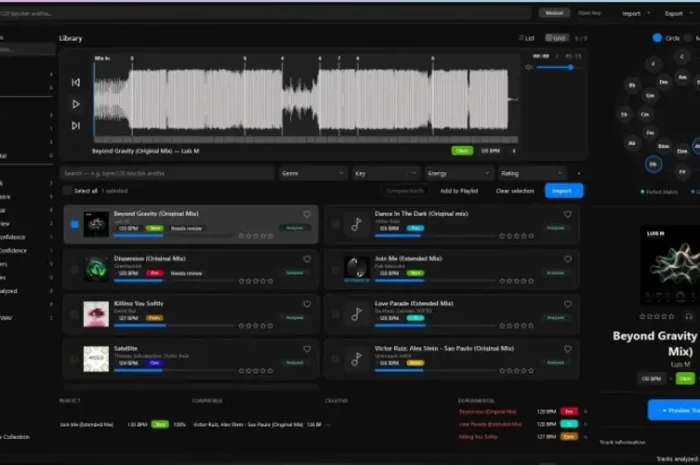
Task: Switch library to Grid view
Action: 556,38
